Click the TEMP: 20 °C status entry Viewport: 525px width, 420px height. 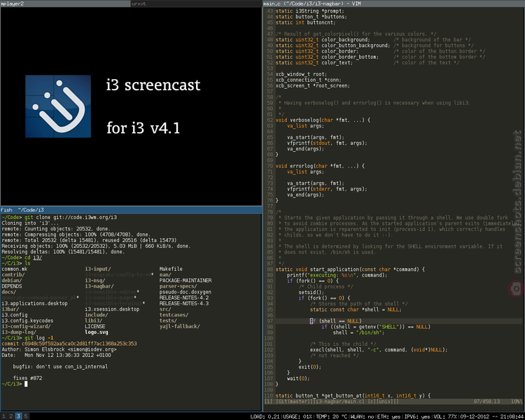point(332,416)
